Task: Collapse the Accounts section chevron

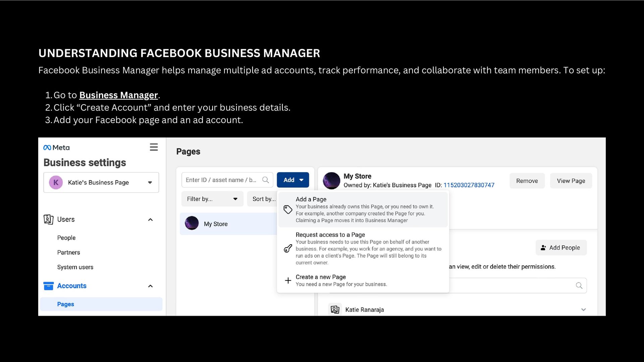Action: [x=150, y=286]
